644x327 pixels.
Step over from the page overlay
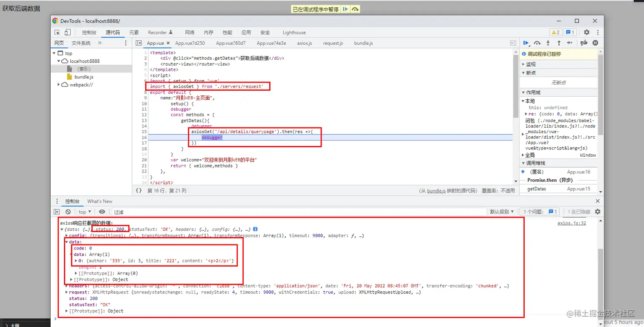[x=355, y=9]
